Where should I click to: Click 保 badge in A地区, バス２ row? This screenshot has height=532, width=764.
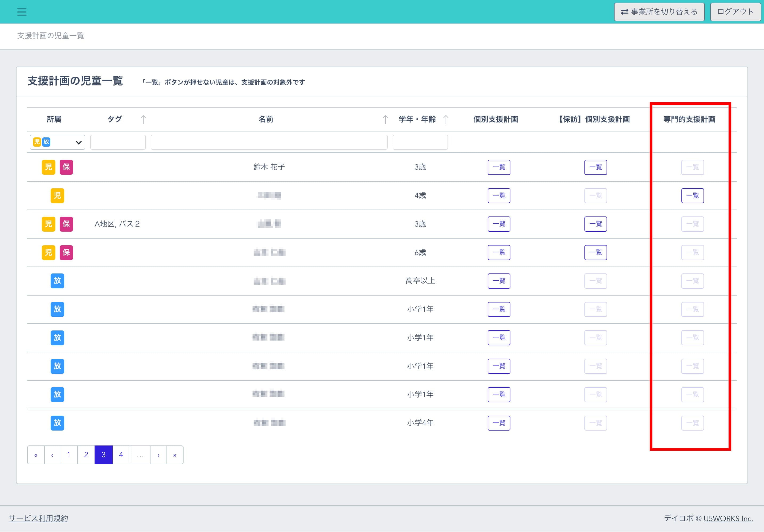point(66,224)
